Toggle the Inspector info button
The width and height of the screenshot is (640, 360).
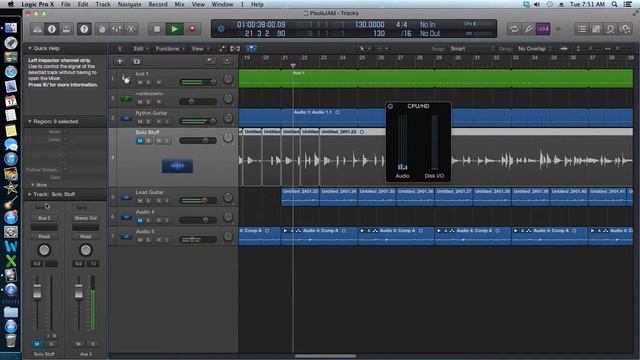[x=52, y=29]
